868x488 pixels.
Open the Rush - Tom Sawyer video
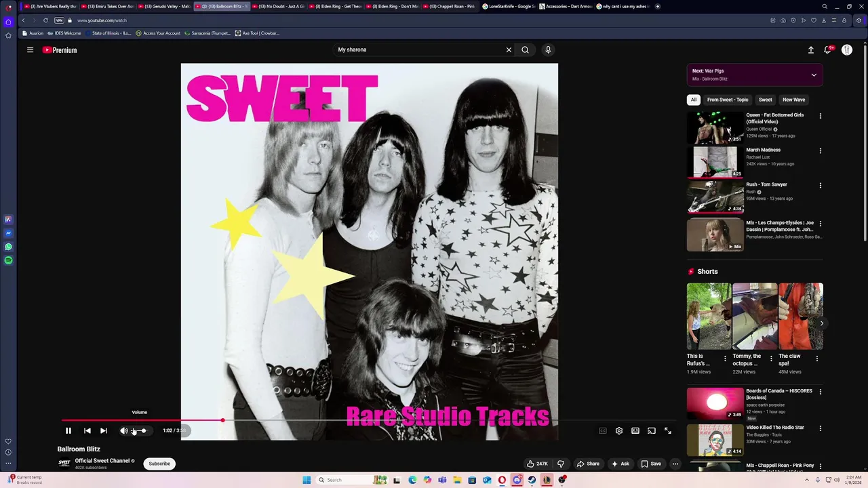766,184
